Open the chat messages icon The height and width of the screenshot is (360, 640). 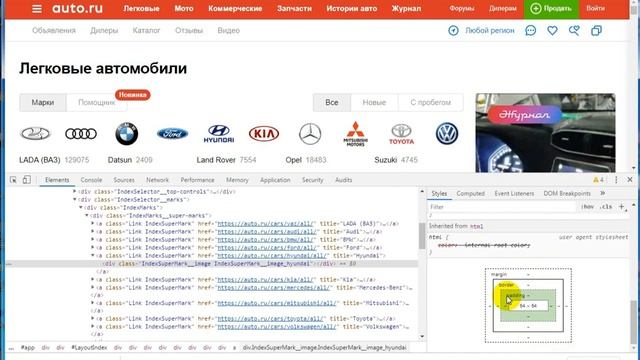pyautogui.click(x=530, y=31)
